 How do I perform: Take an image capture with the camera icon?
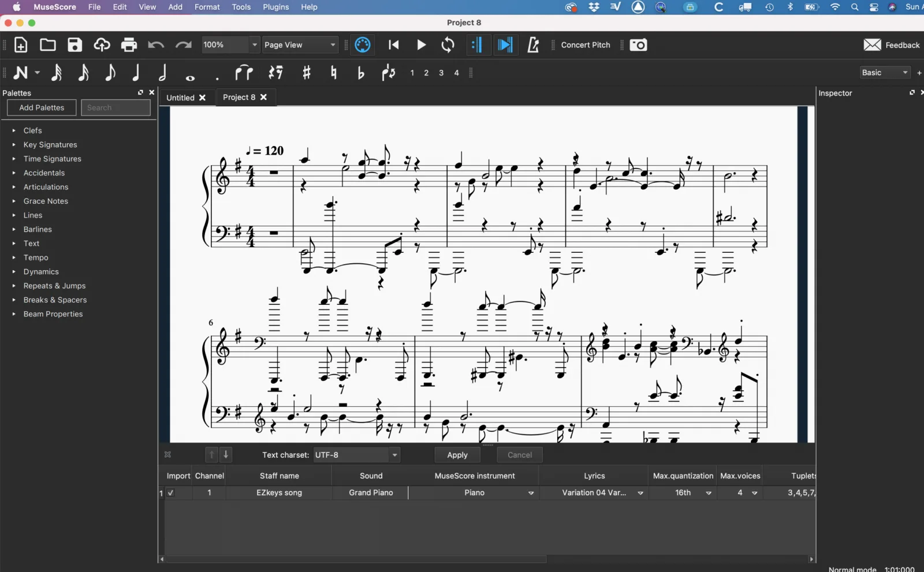tap(639, 45)
